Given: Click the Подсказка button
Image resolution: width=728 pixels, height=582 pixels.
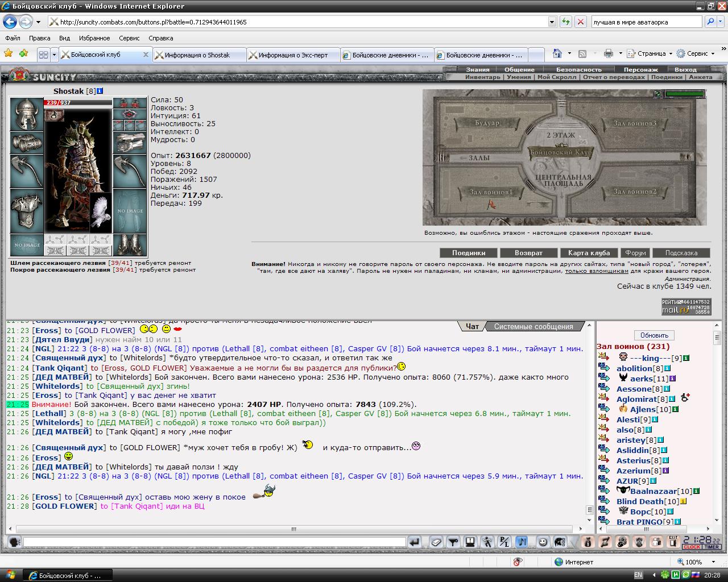Looking at the screenshot, I should [681, 253].
